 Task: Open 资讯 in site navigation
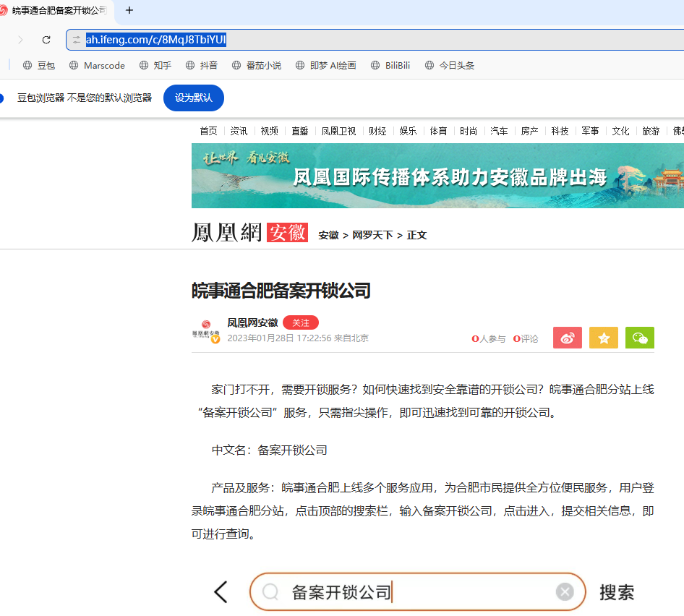(x=239, y=131)
